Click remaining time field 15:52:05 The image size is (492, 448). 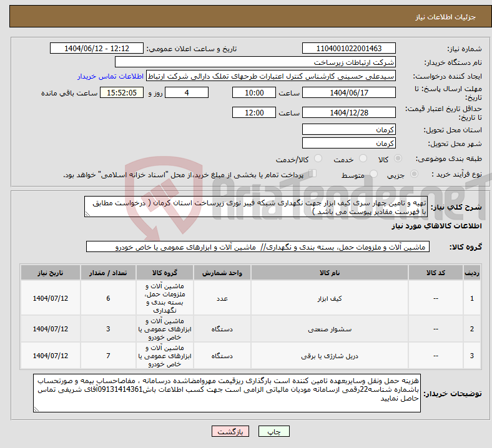122,93
